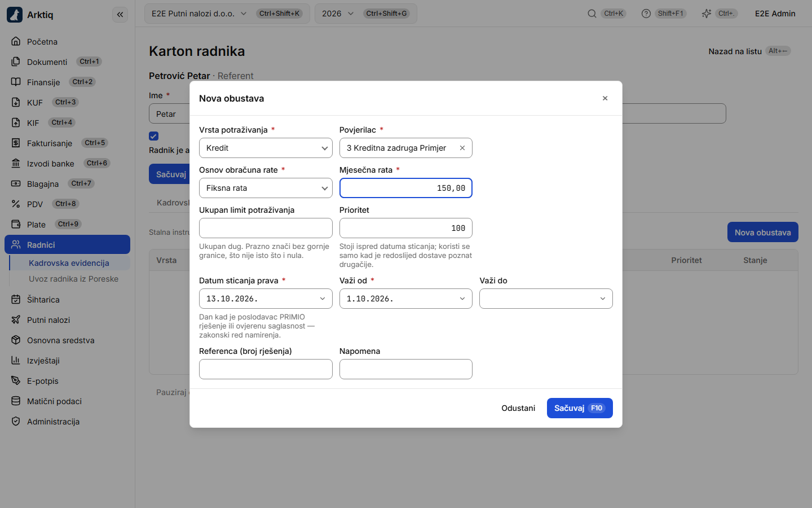Screen dimensions: 812x508
Task: Click the Mjesečna rata amount field
Action: (x=406, y=188)
